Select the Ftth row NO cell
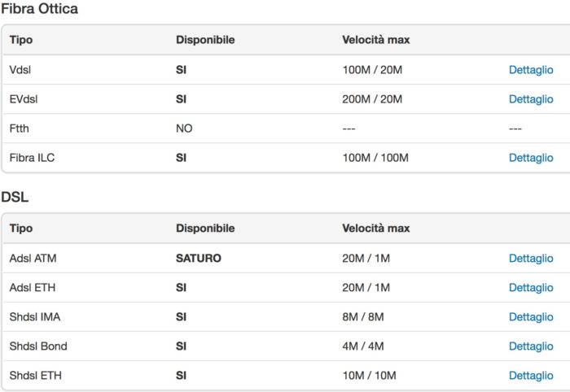Viewport: 570px width, 392px height. click(184, 128)
